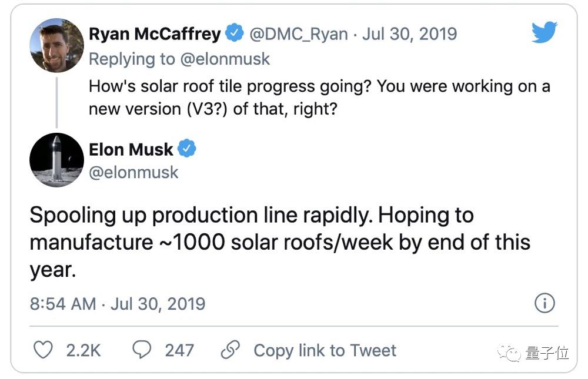Click the 2.2K likes count
This screenshot has height=379, width=588.
83,351
